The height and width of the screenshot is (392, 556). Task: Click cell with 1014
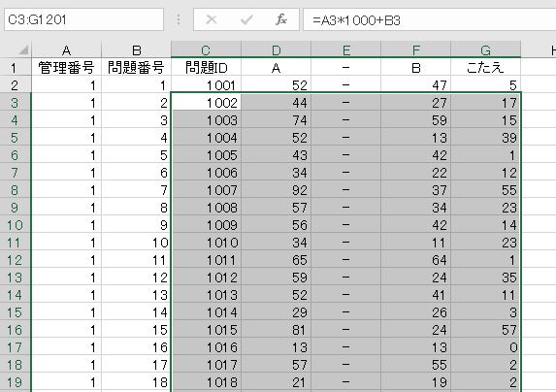[206, 312]
